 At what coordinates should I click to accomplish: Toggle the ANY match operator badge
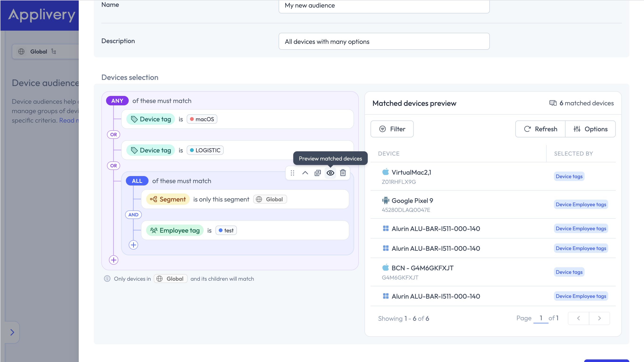pos(117,101)
